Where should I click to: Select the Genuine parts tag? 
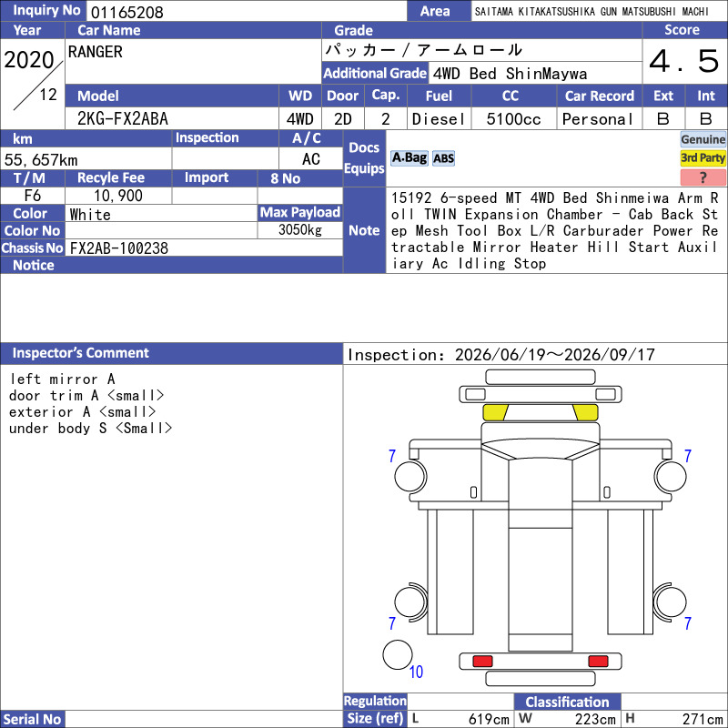(703, 139)
